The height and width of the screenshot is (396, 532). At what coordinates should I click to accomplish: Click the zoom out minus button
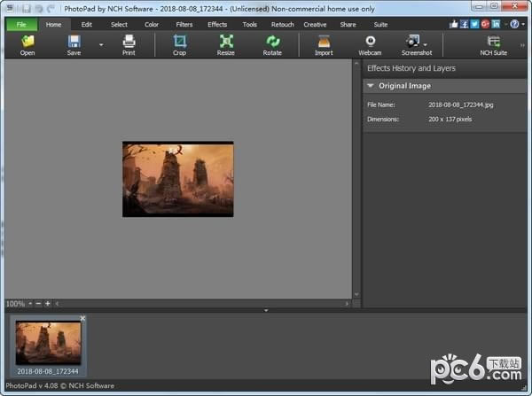[38, 304]
